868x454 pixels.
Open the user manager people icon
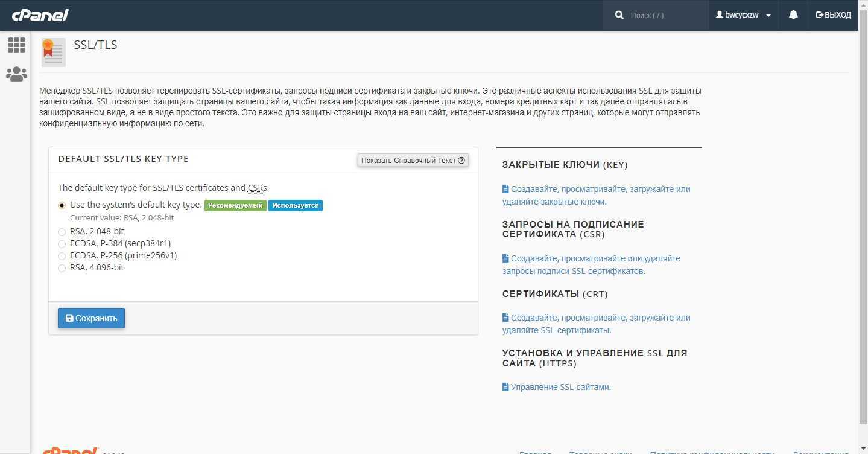(x=16, y=74)
